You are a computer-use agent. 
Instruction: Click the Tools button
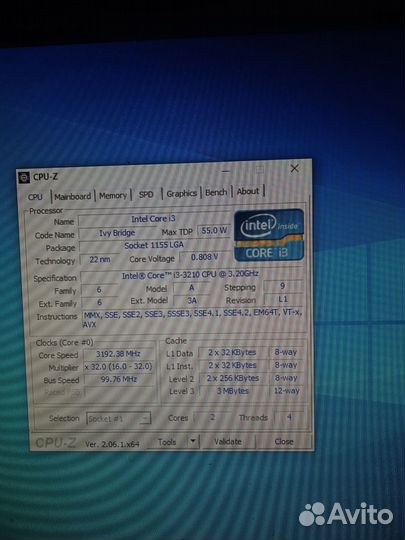point(167,442)
